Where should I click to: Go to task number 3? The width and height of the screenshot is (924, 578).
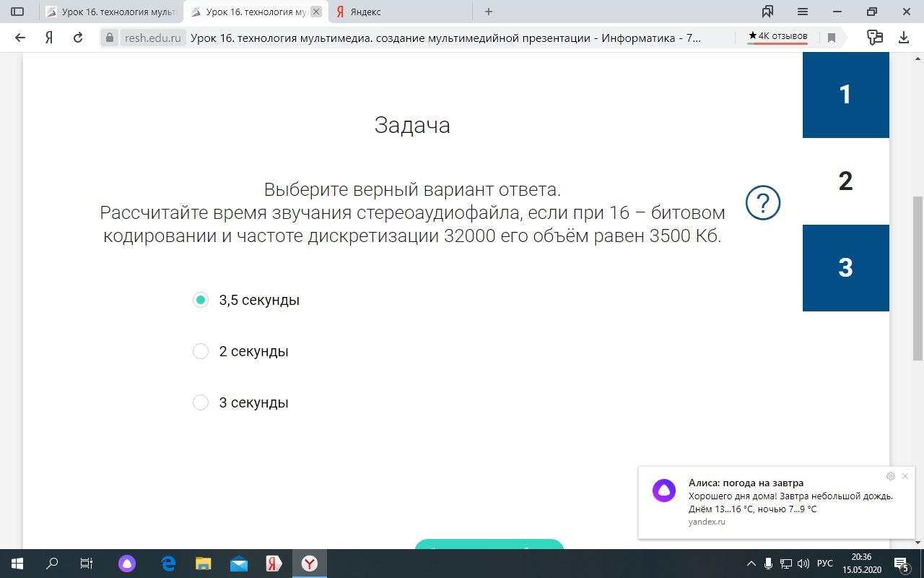pyautogui.click(x=845, y=268)
